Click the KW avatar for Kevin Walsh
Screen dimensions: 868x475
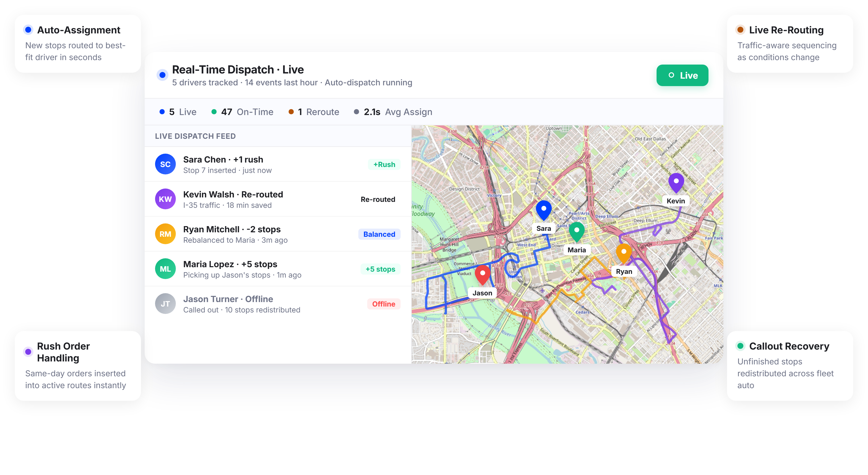point(165,199)
